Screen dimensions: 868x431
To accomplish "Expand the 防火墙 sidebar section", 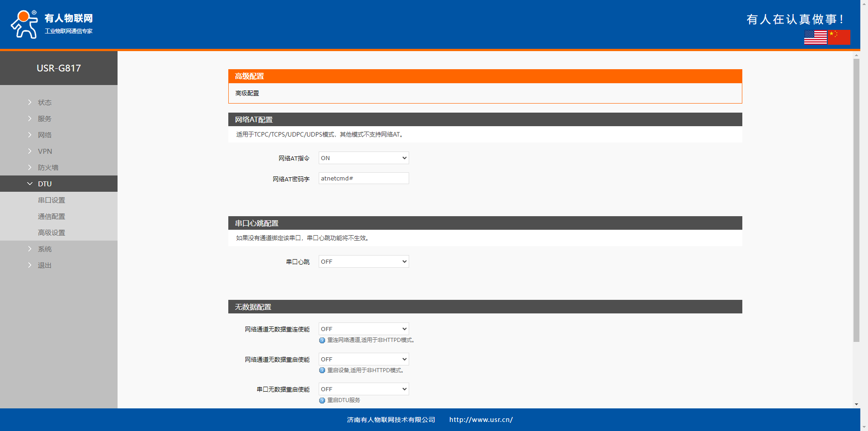I will click(48, 168).
